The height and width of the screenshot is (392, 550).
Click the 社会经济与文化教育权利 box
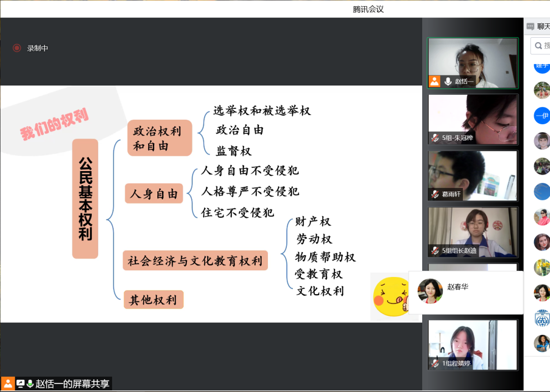pos(196,261)
